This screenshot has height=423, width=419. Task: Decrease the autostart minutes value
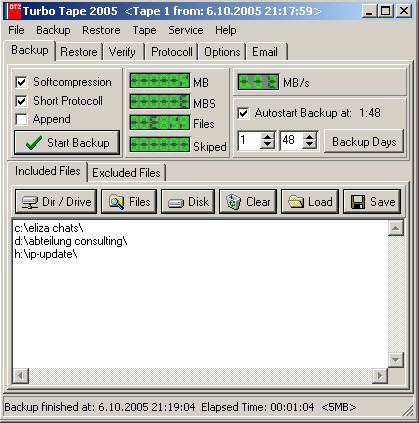[310, 144]
